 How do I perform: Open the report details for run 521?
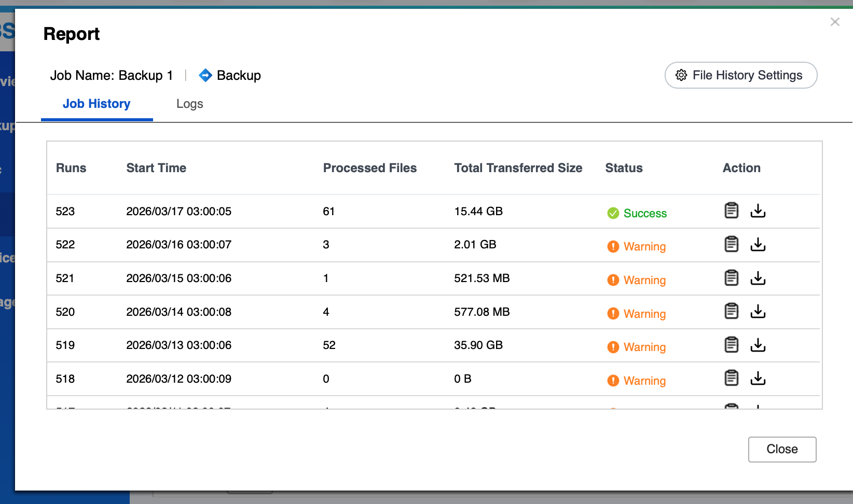(x=731, y=278)
